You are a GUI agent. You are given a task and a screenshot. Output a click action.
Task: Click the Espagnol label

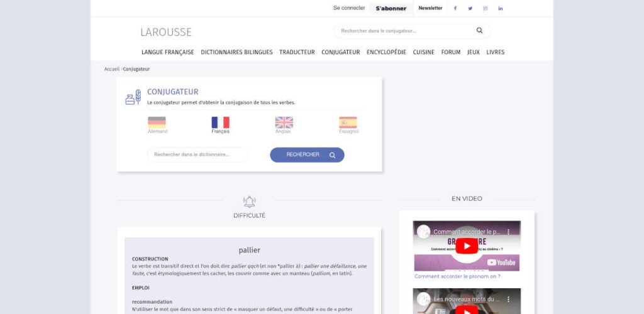tap(348, 132)
